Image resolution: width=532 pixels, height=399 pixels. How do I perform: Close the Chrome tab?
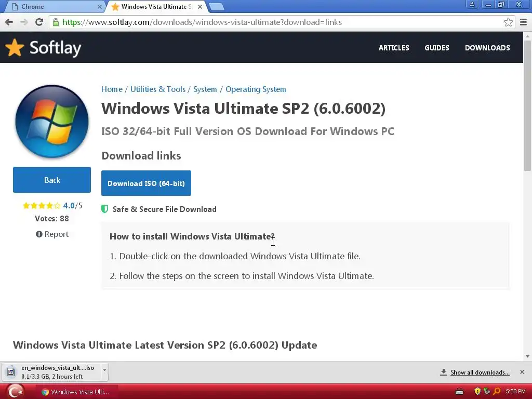(x=99, y=6)
